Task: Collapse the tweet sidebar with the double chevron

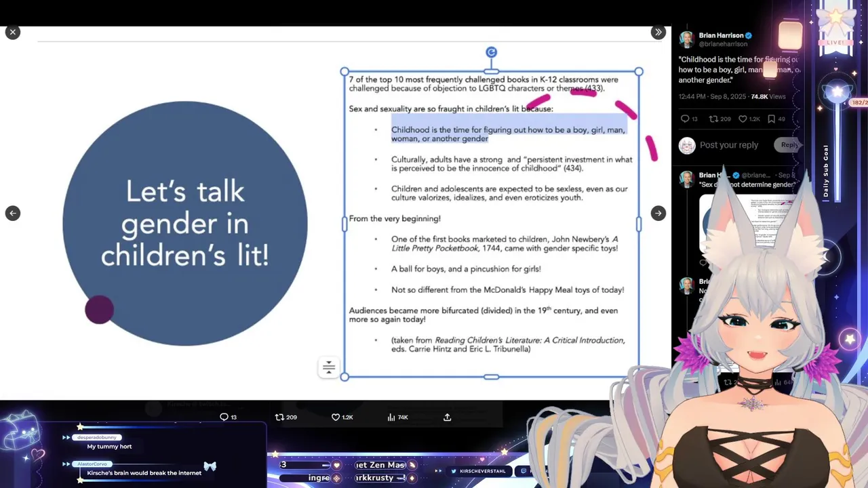Action: click(658, 32)
